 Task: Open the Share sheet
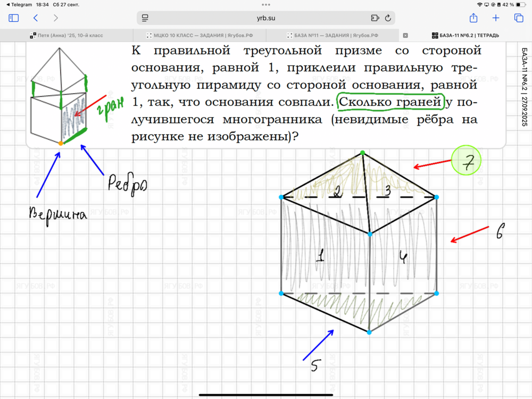click(473, 18)
